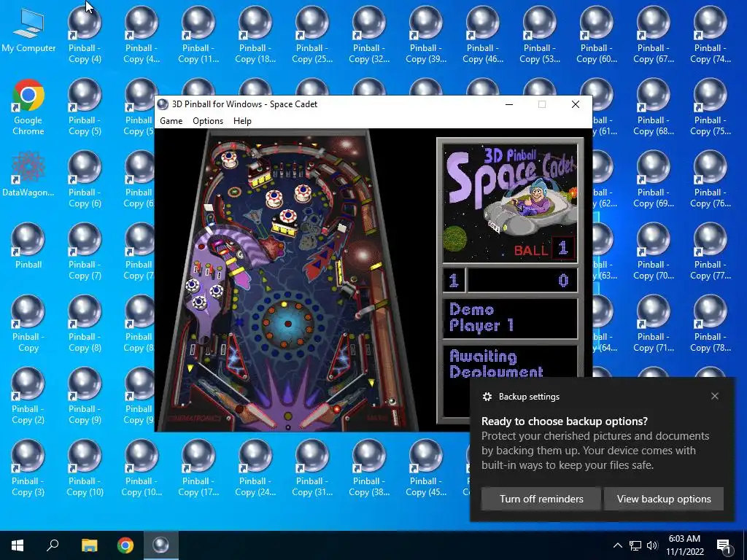This screenshot has width=747, height=560.
Task: Show hidden system tray icons
Action: 617,545
